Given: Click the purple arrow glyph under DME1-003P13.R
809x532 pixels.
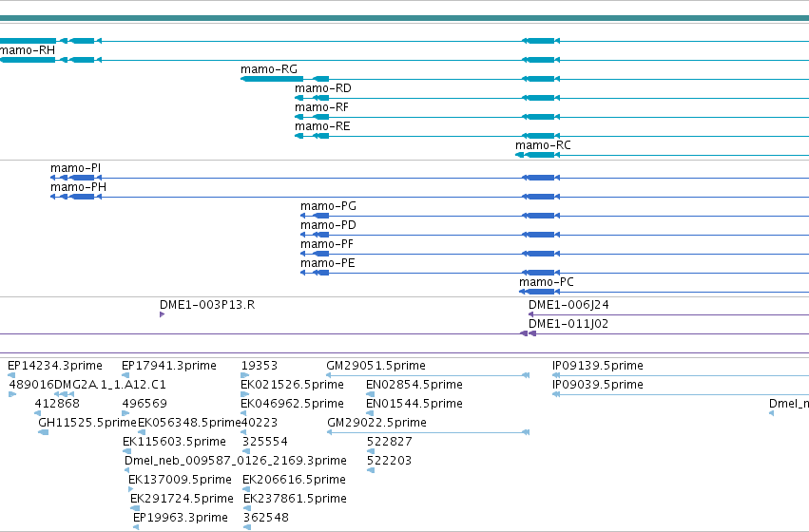Looking at the screenshot, I should click(162, 314).
